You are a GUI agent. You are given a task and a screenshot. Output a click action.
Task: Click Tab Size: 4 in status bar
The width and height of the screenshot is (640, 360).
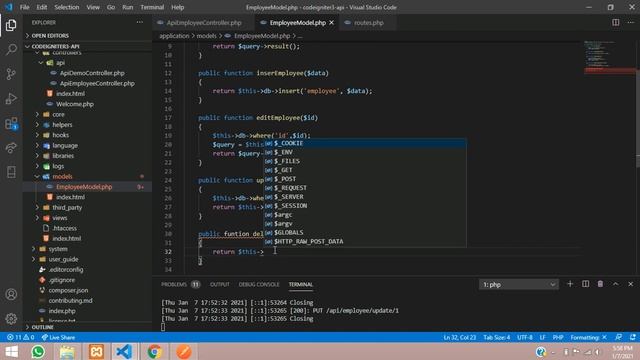496,338
